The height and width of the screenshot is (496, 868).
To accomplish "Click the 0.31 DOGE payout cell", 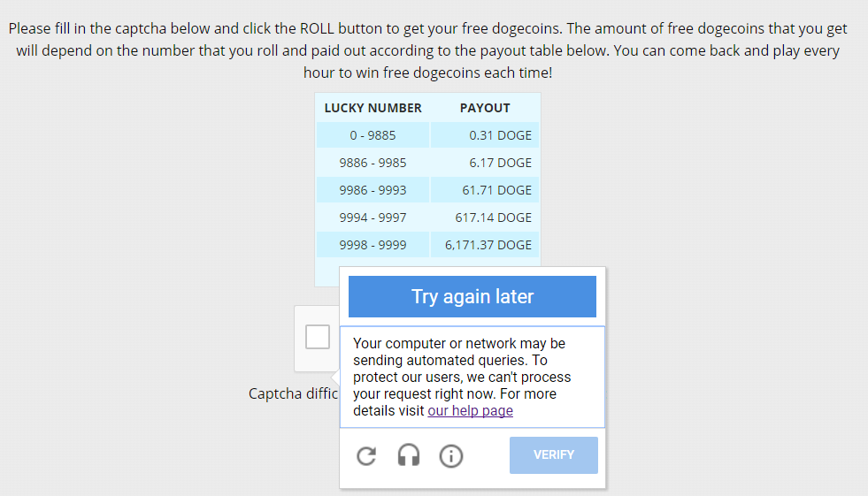I will (484, 135).
